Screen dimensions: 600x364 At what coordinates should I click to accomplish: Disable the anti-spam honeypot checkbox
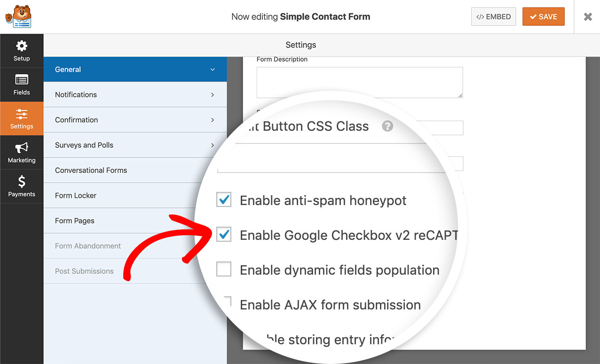[223, 199]
